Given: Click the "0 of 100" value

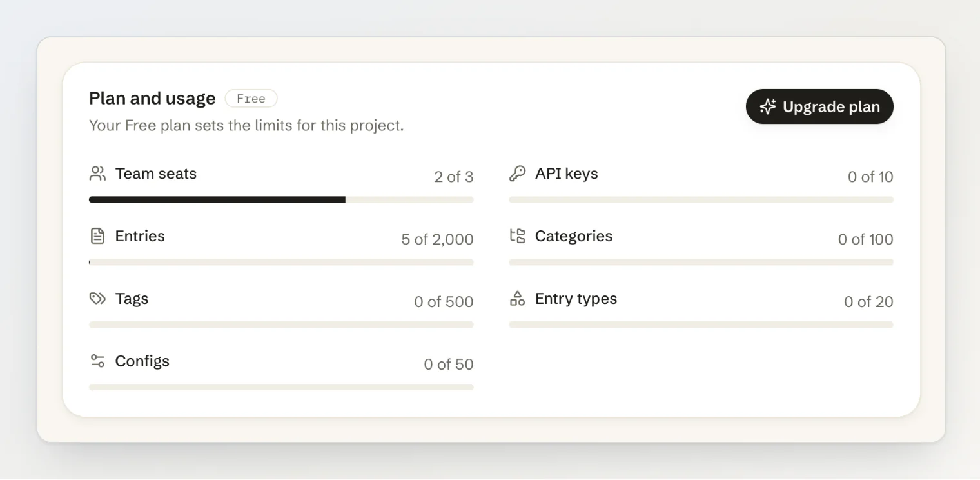Looking at the screenshot, I should tap(866, 239).
